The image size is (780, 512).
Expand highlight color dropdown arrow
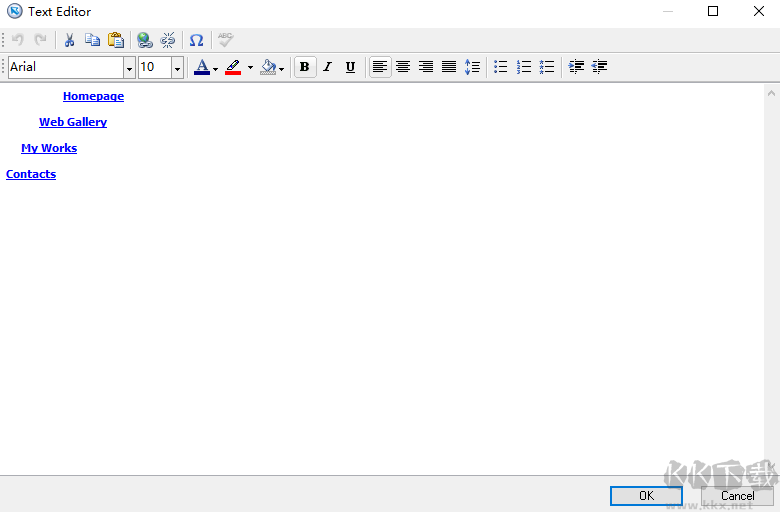250,68
